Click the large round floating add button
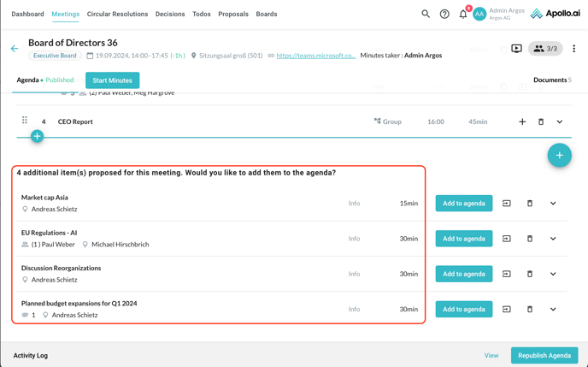Image resolution: width=588 pixels, height=367 pixels. click(x=559, y=155)
